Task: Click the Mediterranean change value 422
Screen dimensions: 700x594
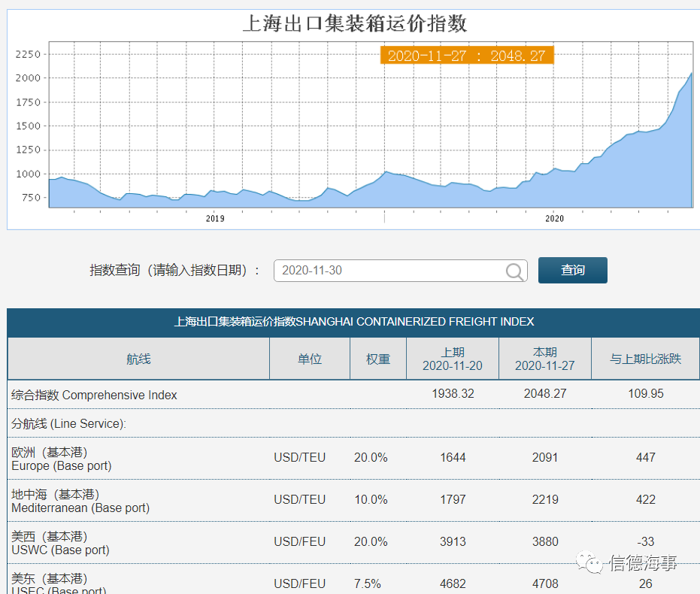Action: click(646, 500)
